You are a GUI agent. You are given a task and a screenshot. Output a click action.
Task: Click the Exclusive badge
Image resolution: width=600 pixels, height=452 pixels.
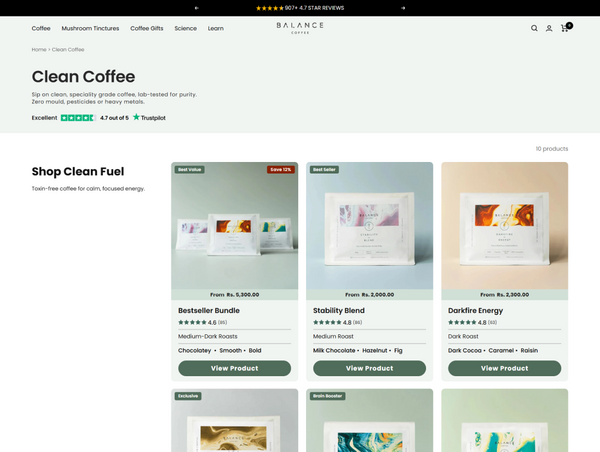(x=188, y=396)
